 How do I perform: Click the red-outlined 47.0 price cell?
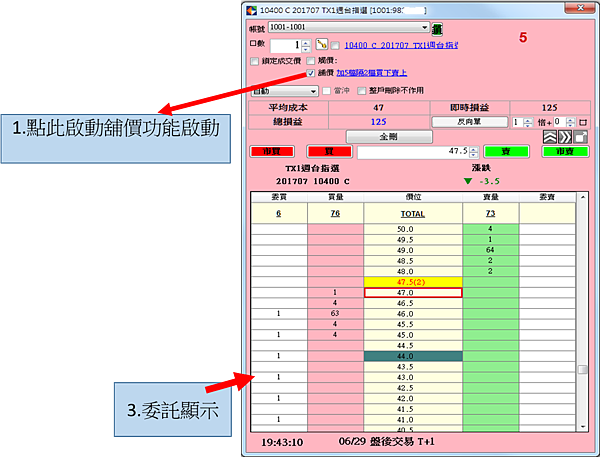click(x=413, y=293)
